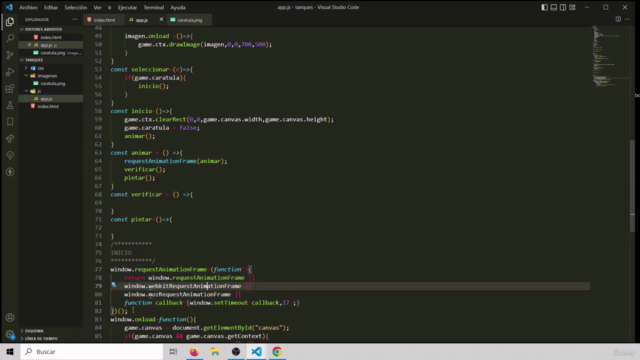Collapse the Editores Abiertos section
640x360 pixels.
click(44, 29)
